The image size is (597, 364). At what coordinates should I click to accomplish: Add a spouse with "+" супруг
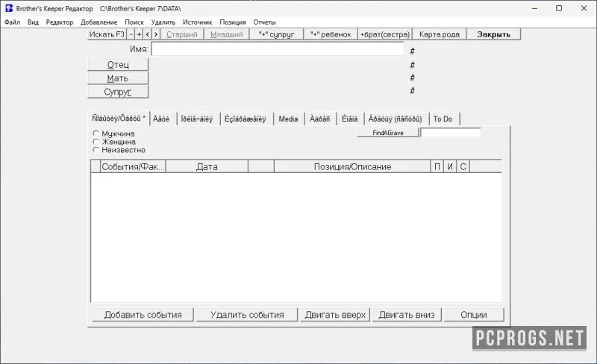point(276,34)
